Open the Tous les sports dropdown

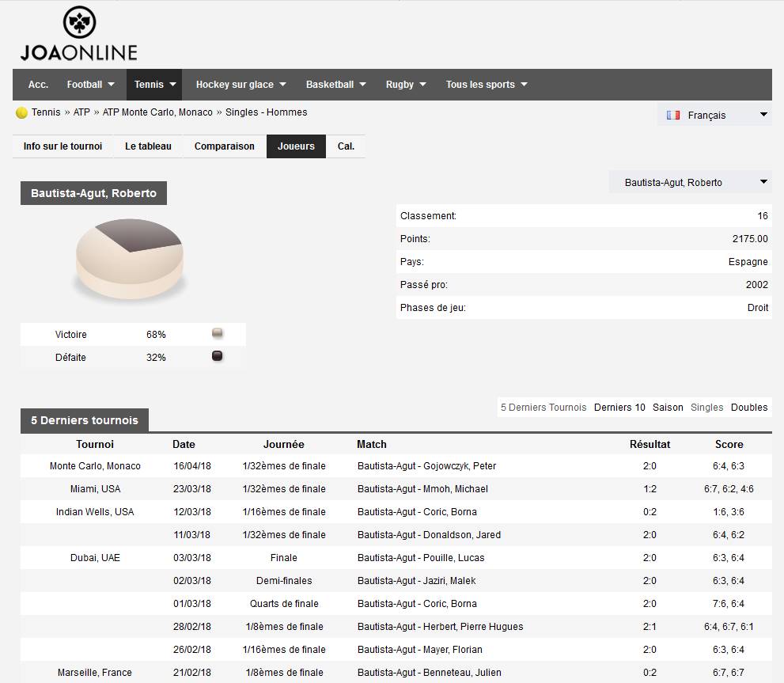(x=486, y=85)
